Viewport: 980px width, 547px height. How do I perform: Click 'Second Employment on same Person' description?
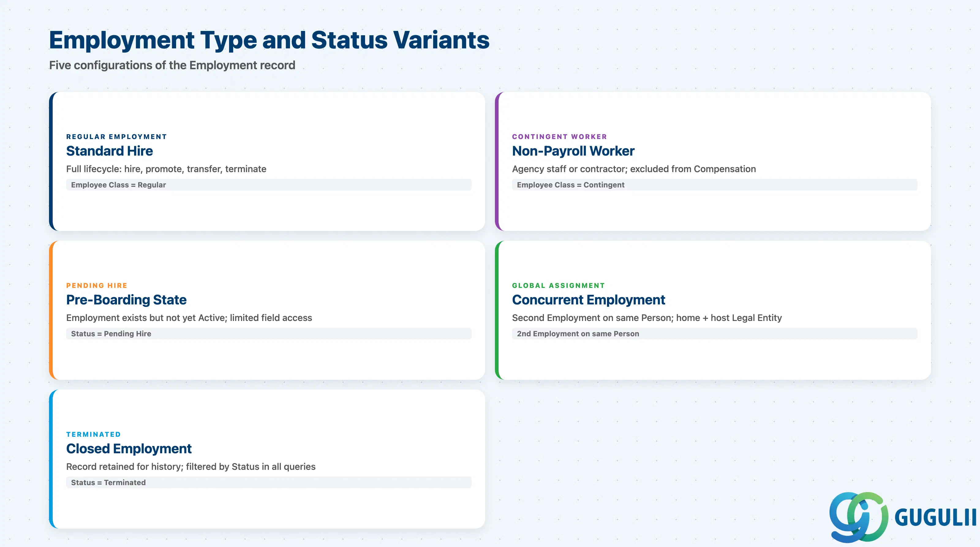click(647, 318)
